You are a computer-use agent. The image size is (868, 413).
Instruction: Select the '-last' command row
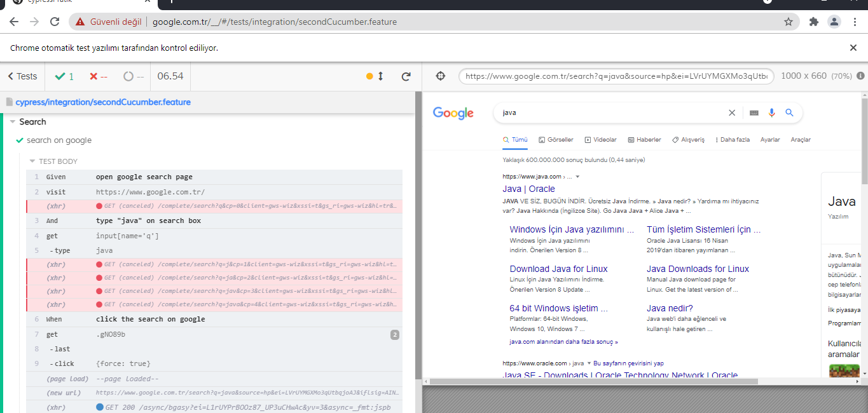coord(214,349)
